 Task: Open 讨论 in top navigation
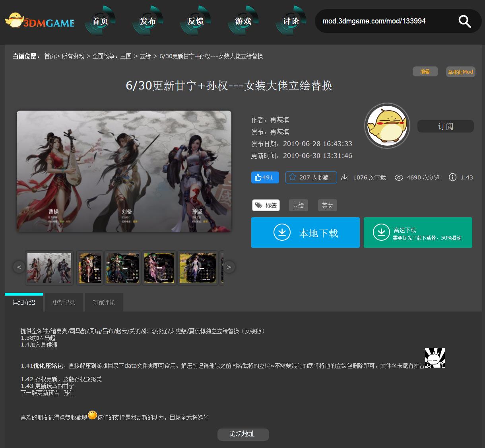[291, 21]
